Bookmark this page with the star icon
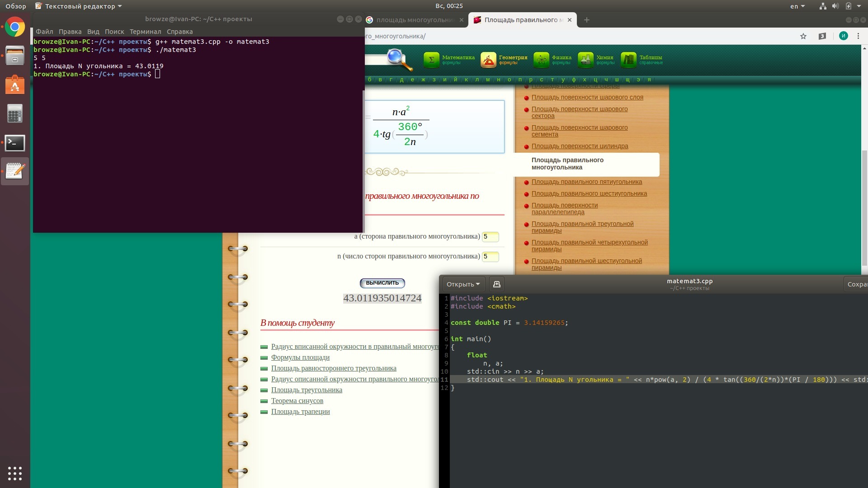The width and height of the screenshot is (868, 488). click(x=803, y=36)
